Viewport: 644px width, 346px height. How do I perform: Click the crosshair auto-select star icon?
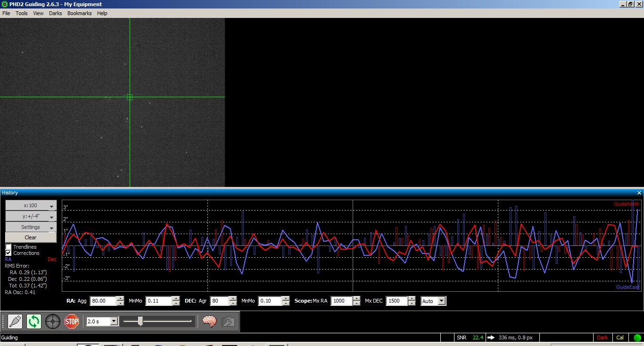tap(53, 322)
